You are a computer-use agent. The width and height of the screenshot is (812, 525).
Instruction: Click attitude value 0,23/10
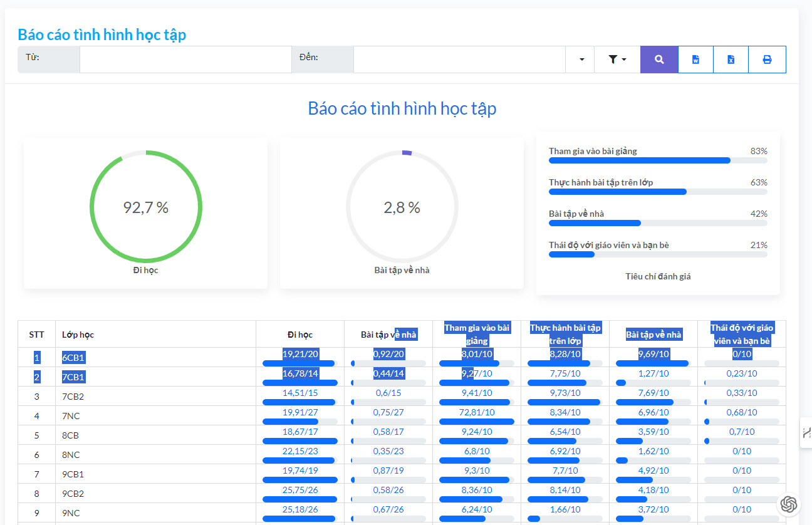(x=742, y=373)
